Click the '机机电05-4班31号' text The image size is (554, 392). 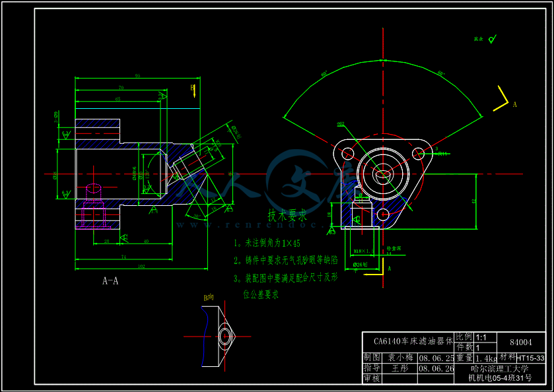coord(500,378)
